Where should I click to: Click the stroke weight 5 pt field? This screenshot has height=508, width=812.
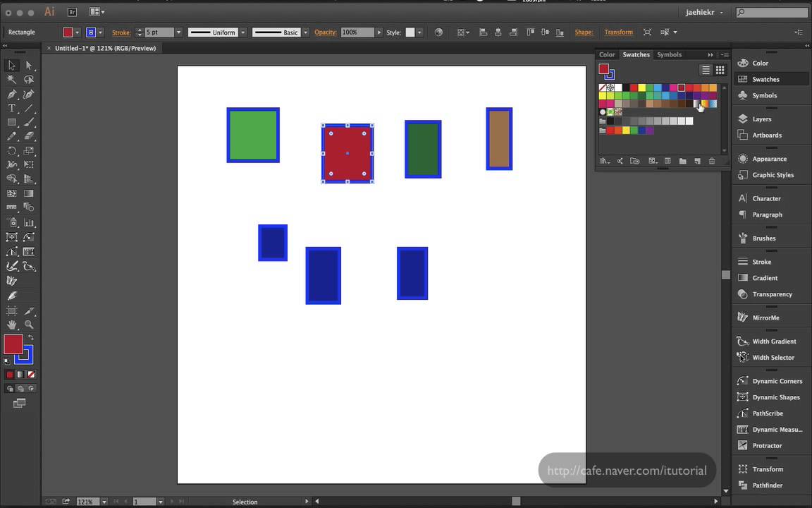click(159, 32)
